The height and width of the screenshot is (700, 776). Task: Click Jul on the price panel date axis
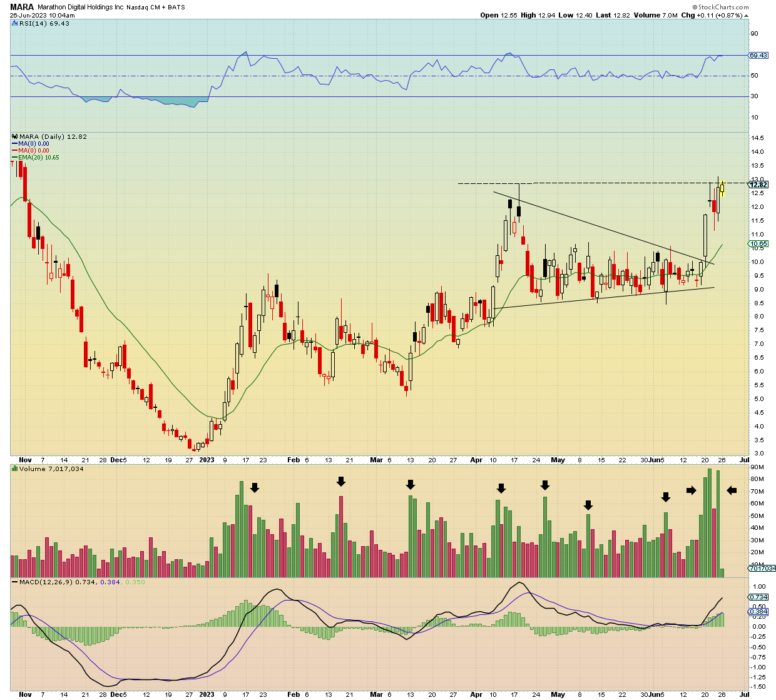pyautogui.click(x=744, y=460)
